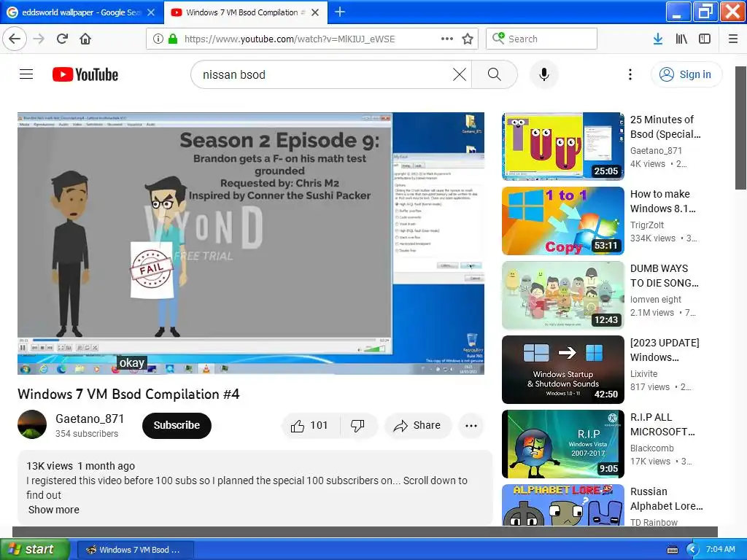Click the video player to pause
This screenshot has width=747, height=560.
(x=251, y=244)
